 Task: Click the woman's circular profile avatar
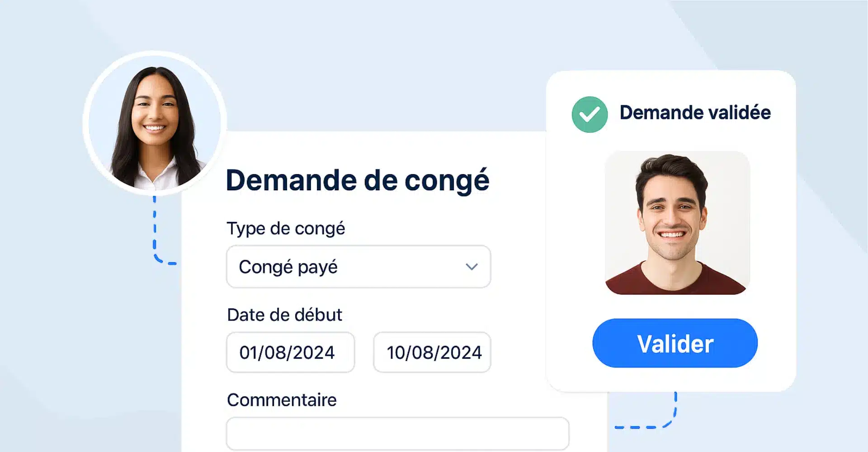(x=155, y=123)
